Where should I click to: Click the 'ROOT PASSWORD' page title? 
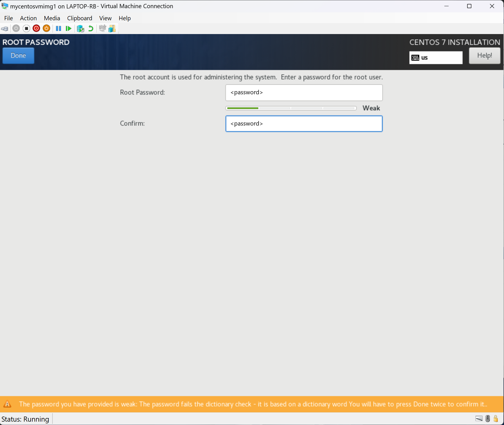[36, 42]
